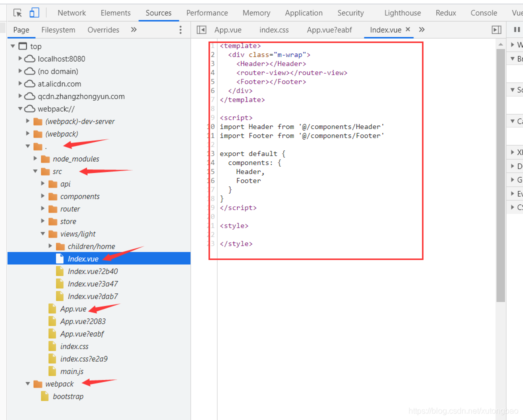This screenshot has height=420, width=523.
Task: Expand the qcdn.zhangzhongyun.com node
Action: pos(20,96)
